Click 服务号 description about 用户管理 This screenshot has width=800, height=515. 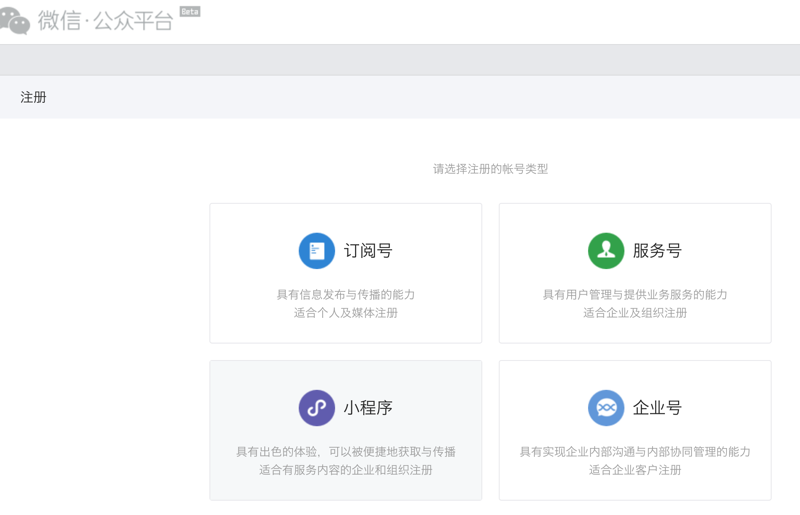click(635, 295)
